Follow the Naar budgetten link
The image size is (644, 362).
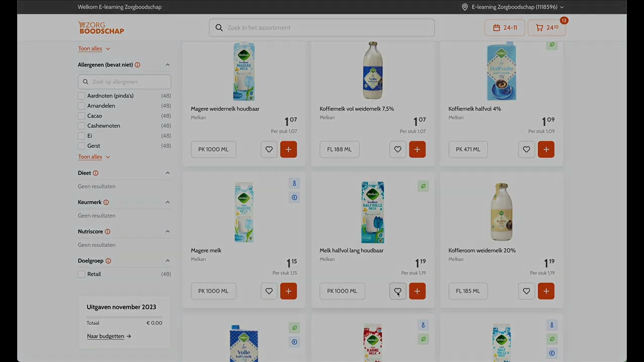[x=109, y=336]
